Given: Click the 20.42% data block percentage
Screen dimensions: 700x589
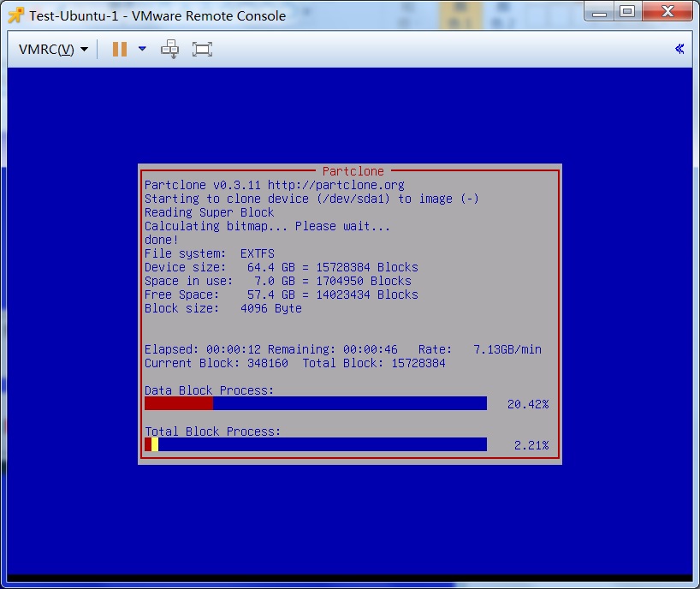Looking at the screenshot, I should (527, 404).
